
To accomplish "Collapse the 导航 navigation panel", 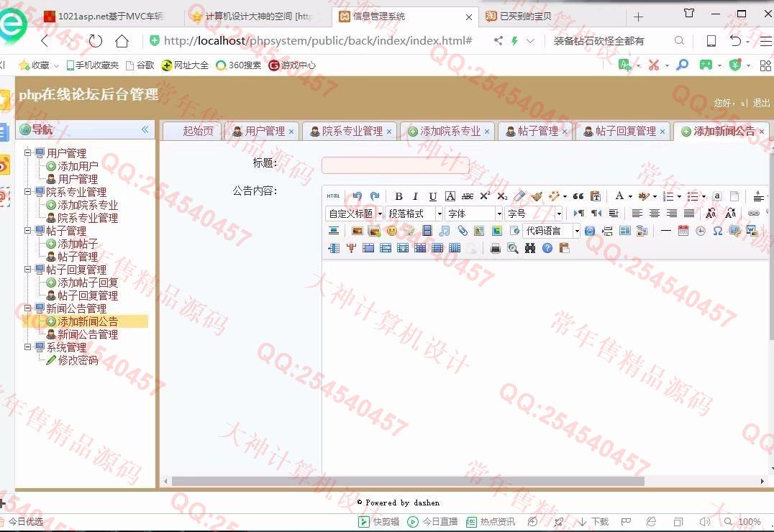I will pos(145,129).
